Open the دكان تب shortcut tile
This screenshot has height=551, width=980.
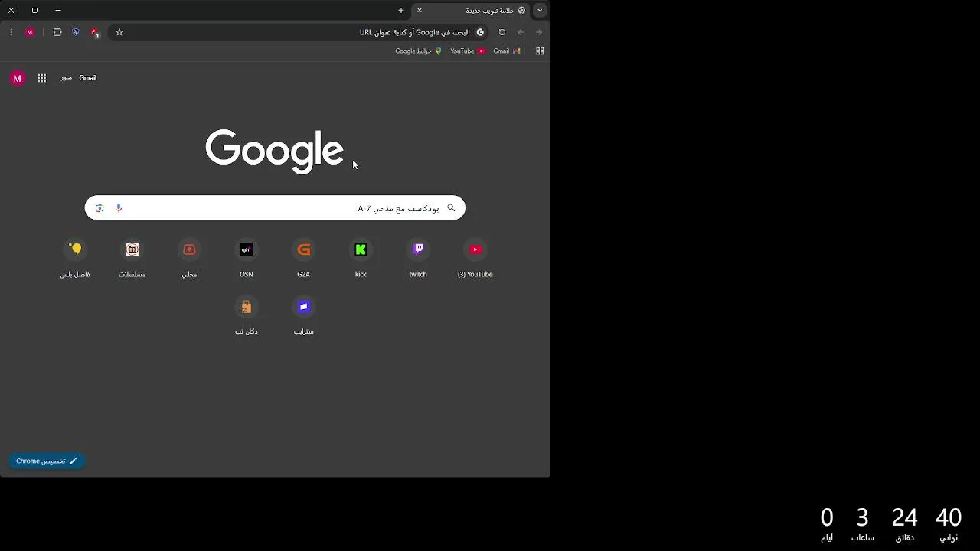coord(246,315)
